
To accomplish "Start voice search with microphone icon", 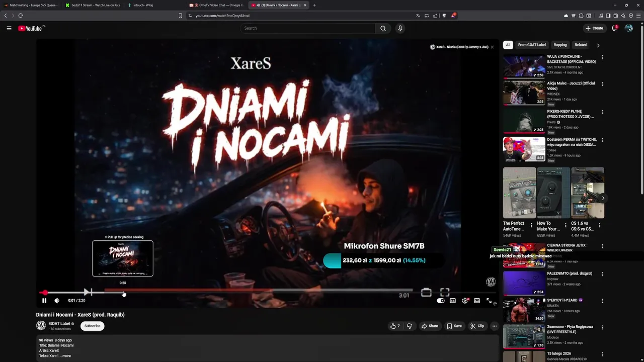I will [x=400, y=28].
